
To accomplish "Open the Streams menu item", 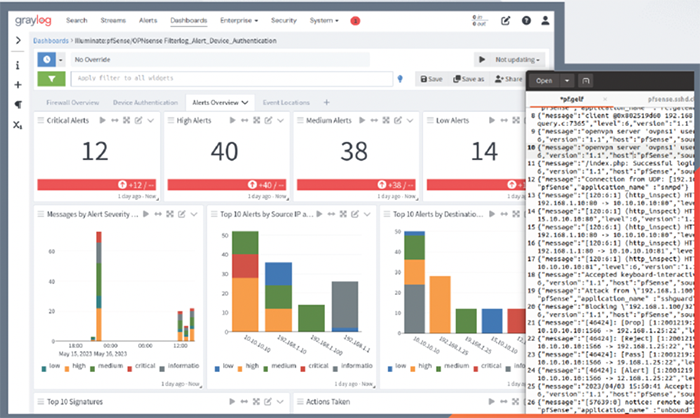I will pos(111,20).
